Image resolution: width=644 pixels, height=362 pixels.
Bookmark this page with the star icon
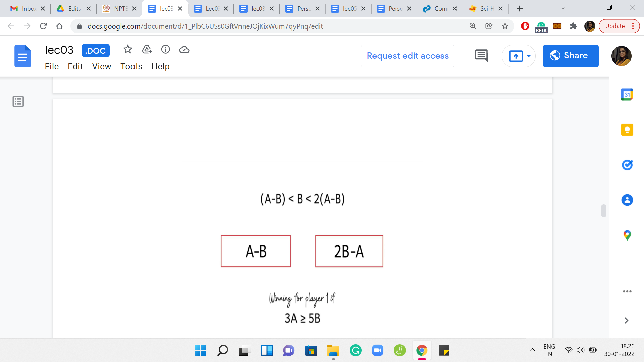click(x=505, y=26)
